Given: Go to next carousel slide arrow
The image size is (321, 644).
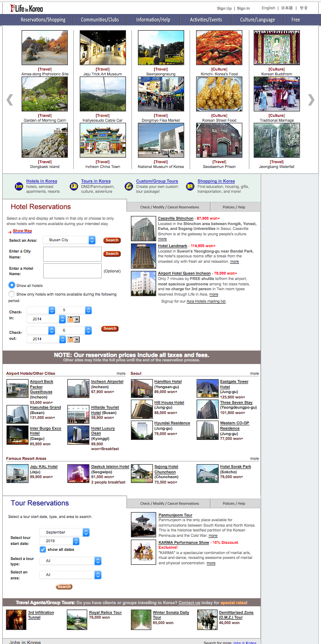Looking at the screenshot, I should [x=311, y=100].
